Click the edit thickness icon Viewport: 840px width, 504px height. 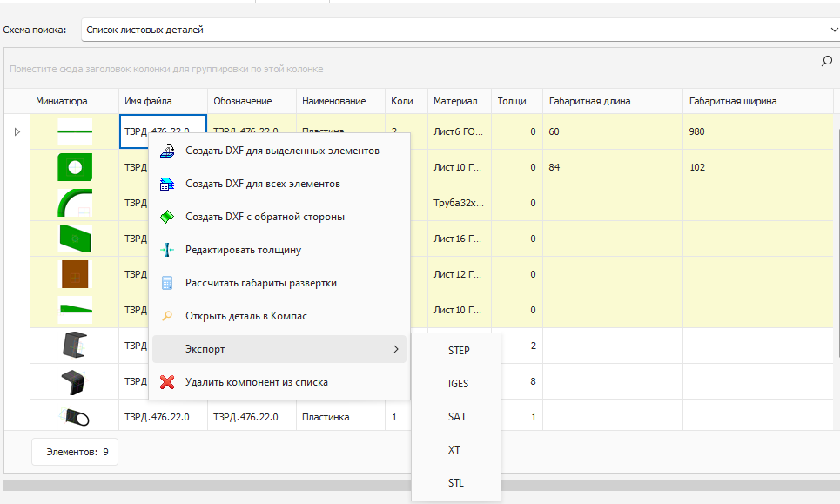[x=168, y=250]
